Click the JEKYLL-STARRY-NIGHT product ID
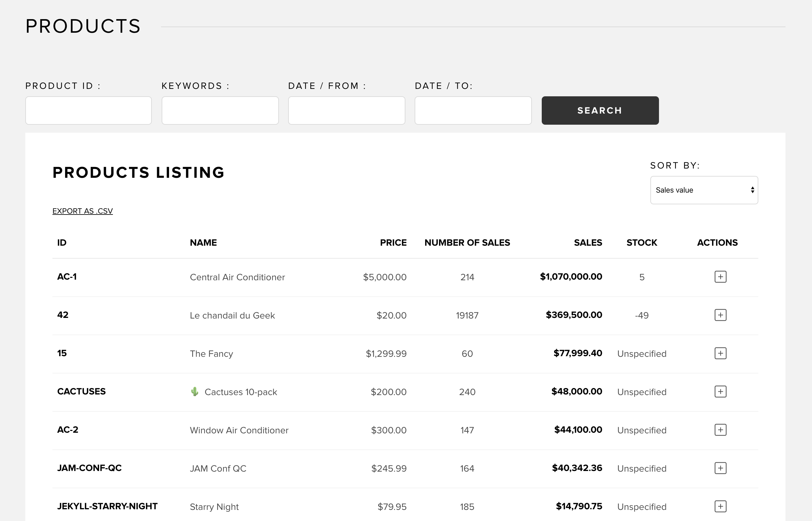 [x=107, y=506]
